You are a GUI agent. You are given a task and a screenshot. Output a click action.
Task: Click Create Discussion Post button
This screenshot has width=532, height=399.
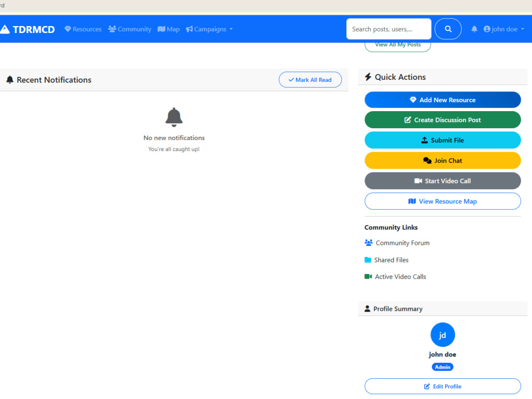(x=443, y=120)
